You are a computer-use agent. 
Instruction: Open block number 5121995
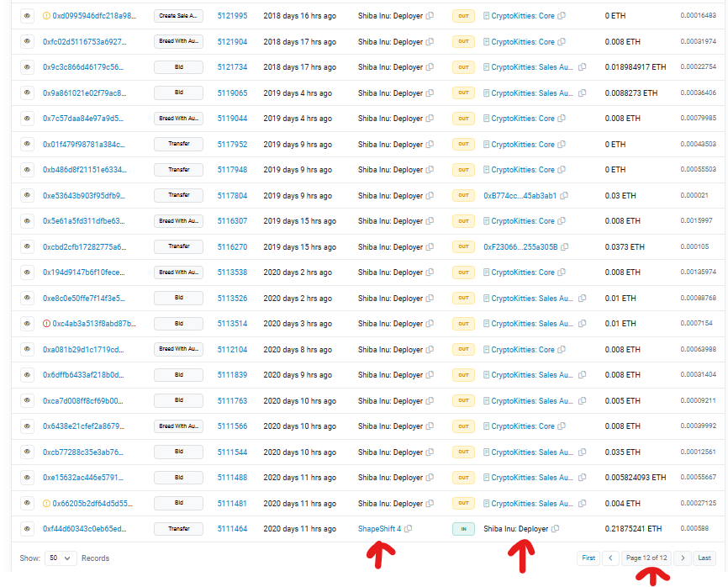click(x=232, y=16)
